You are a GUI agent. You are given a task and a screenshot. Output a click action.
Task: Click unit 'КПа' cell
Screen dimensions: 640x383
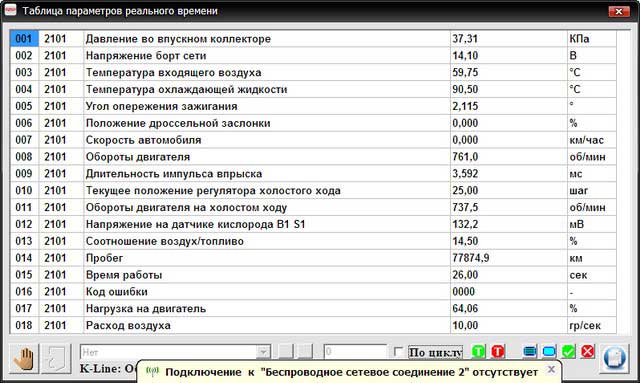tap(592, 39)
